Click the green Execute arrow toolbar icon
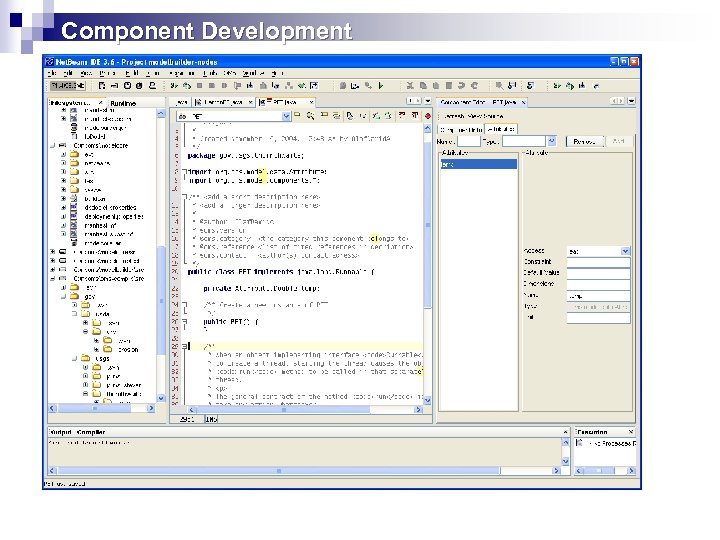Viewport: 720px width, 540px height. [x=381, y=86]
